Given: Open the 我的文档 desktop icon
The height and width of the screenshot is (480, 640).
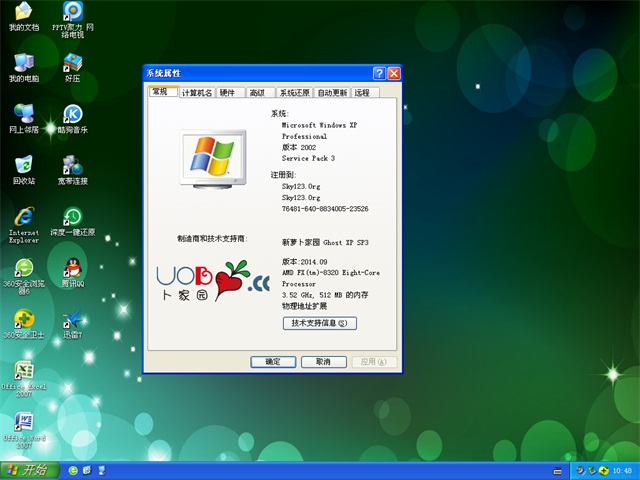Looking at the screenshot, I should [23, 13].
